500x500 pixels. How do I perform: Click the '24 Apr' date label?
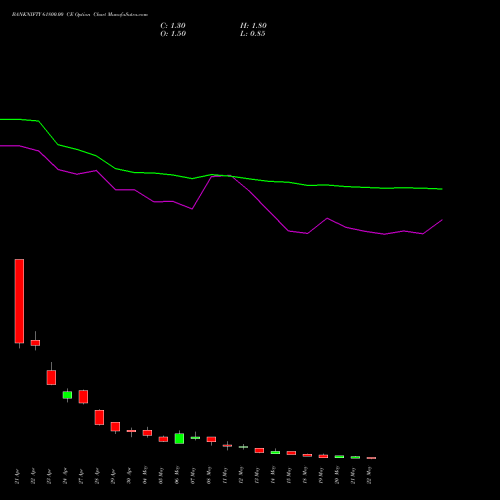65,477
